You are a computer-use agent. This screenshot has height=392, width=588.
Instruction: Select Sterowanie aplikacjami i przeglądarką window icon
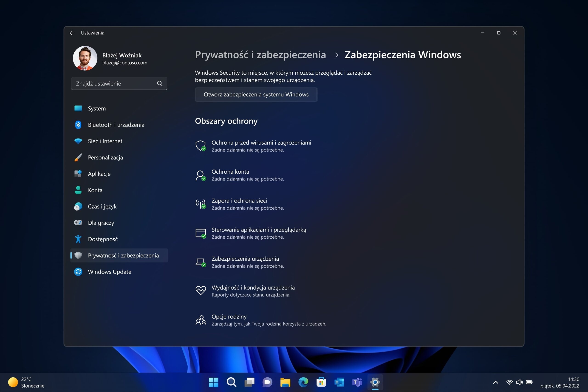pos(201,233)
